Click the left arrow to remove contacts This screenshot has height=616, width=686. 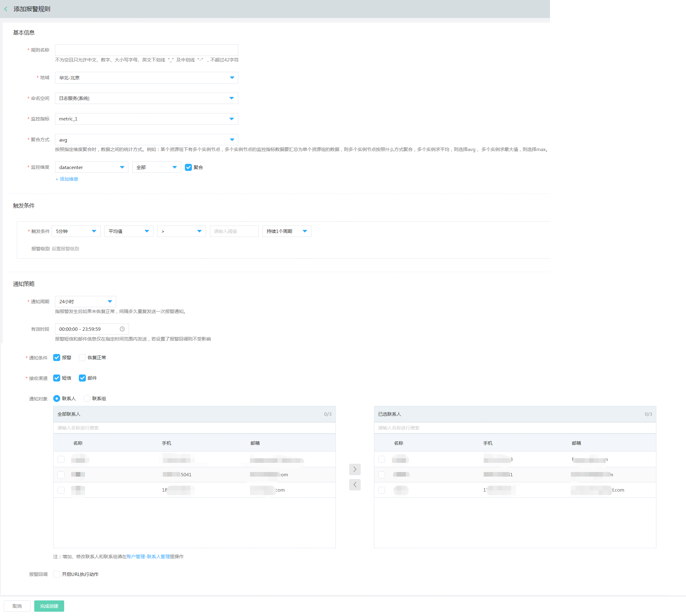pos(354,485)
